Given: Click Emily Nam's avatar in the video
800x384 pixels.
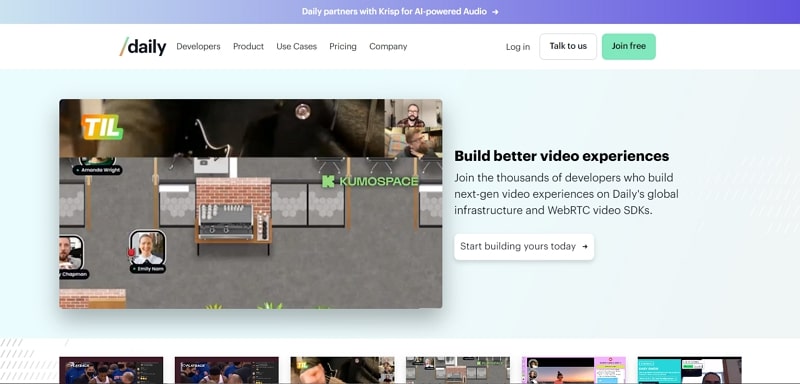Looking at the screenshot, I should click(x=147, y=247).
